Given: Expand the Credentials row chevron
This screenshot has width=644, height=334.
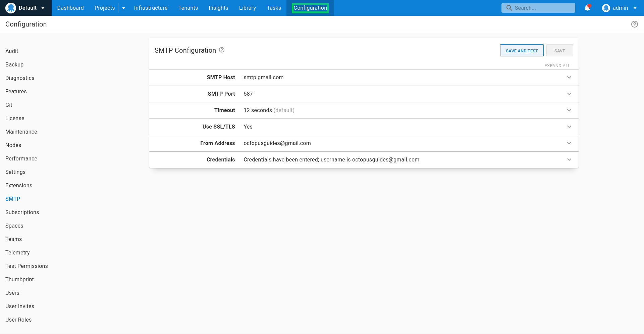Looking at the screenshot, I should pos(569,160).
